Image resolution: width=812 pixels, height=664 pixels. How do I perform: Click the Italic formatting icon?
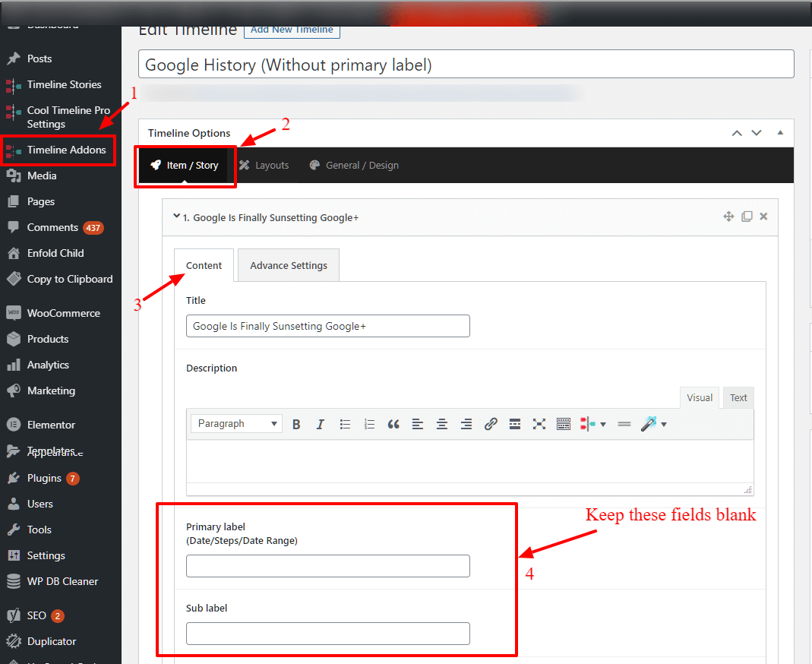pos(321,424)
